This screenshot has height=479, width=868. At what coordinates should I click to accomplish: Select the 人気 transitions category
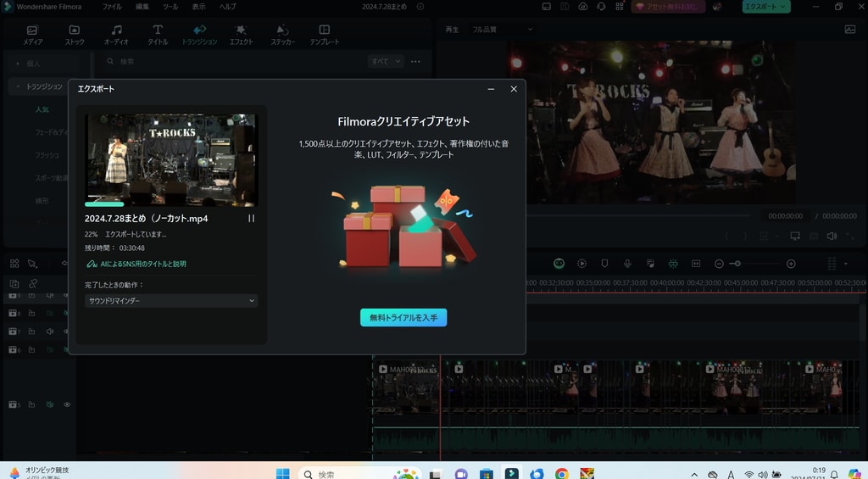[42, 109]
